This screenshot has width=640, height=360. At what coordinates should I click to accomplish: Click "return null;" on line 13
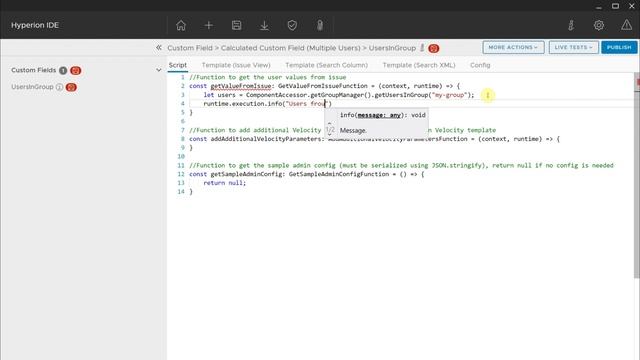(x=225, y=183)
